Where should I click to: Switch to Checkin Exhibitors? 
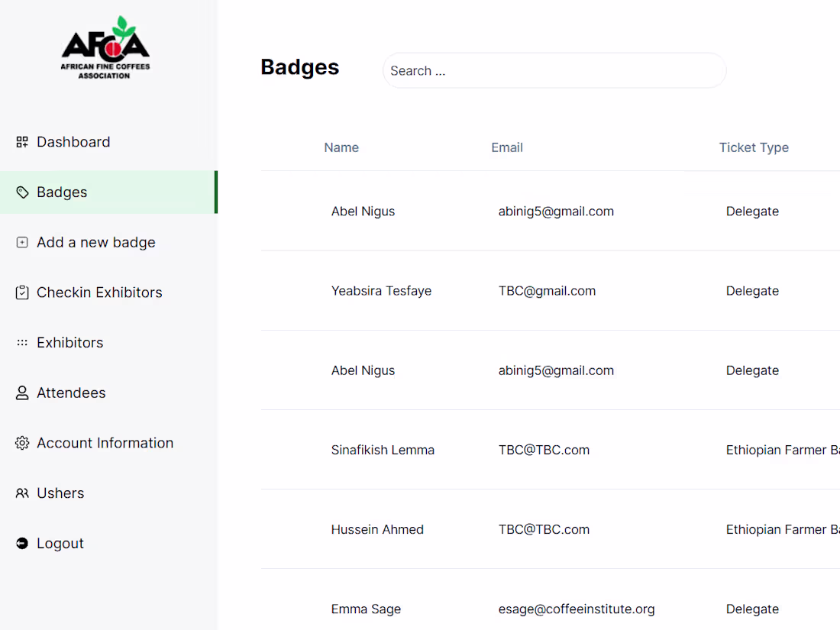pyautogui.click(x=99, y=292)
